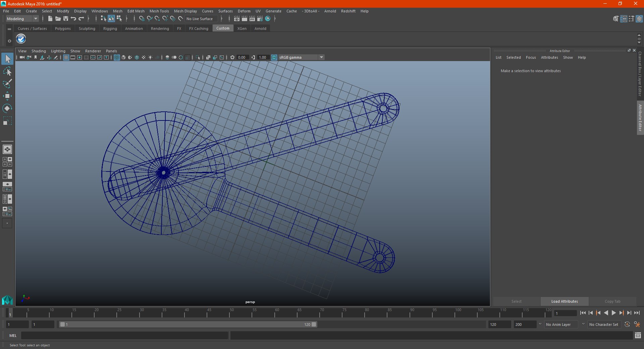The height and width of the screenshot is (349, 644).
Task: Save the current scene
Action: point(66,19)
